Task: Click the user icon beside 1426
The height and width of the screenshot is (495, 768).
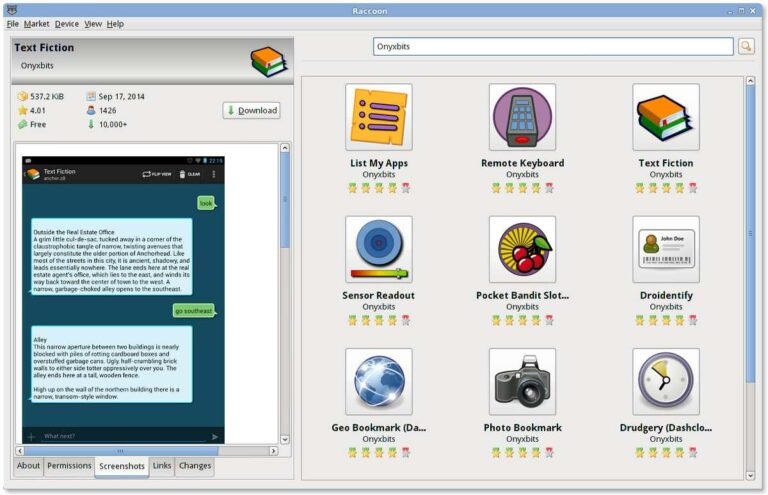Action: [91, 110]
